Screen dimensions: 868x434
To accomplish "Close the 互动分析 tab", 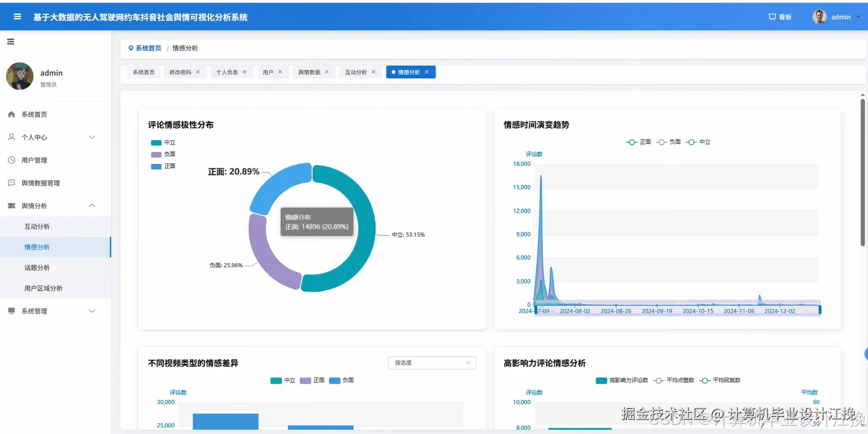I will click(373, 72).
